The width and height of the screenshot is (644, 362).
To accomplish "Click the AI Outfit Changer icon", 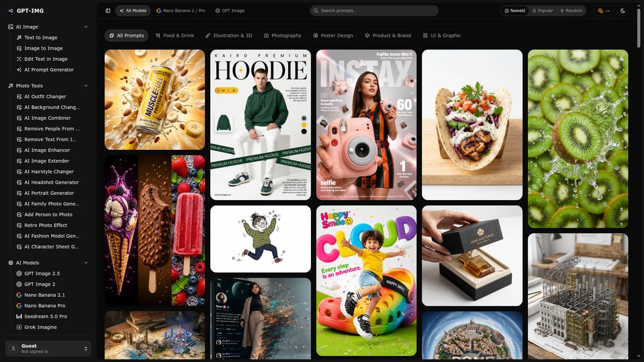I will click(19, 97).
